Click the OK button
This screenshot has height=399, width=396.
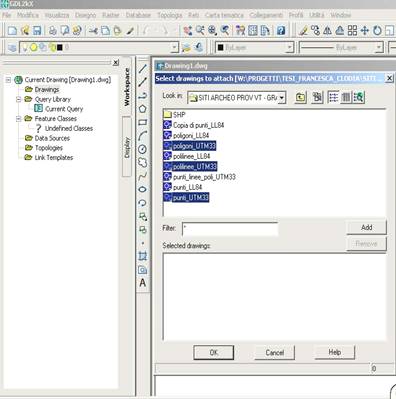tap(214, 352)
